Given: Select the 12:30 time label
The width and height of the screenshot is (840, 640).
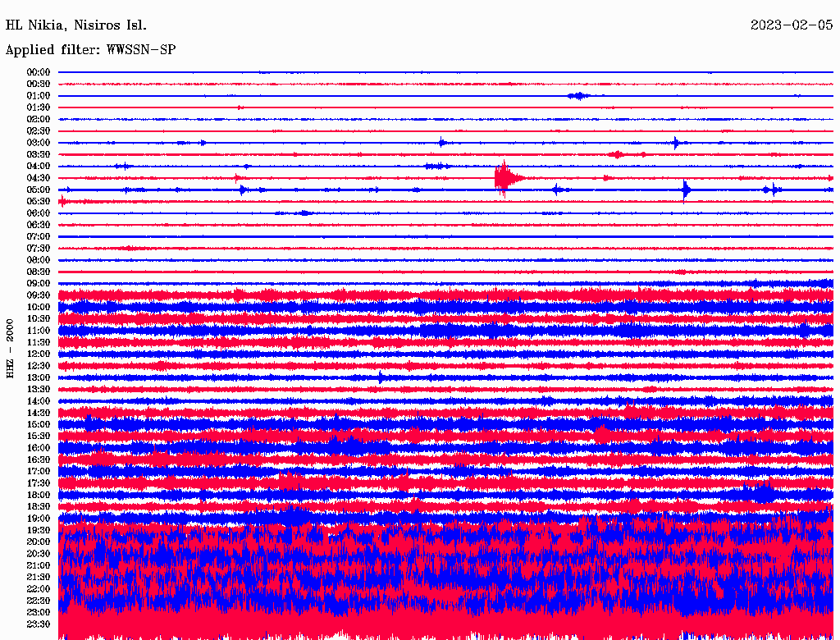Looking at the screenshot, I should [38, 366].
